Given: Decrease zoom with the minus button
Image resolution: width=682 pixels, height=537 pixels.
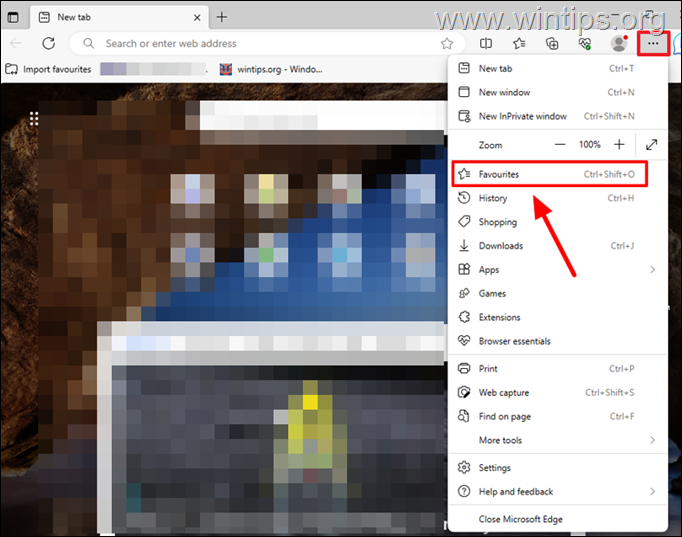Looking at the screenshot, I should tap(560, 144).
